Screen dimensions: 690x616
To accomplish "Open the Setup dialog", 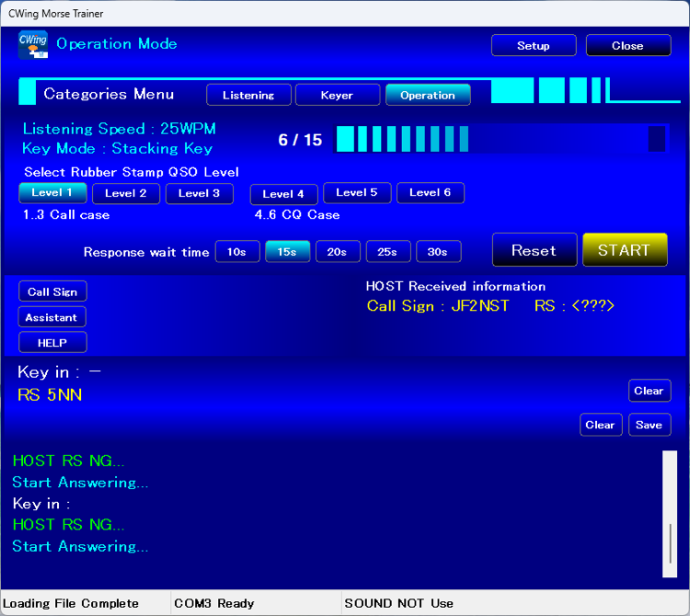I will point(534,46).
